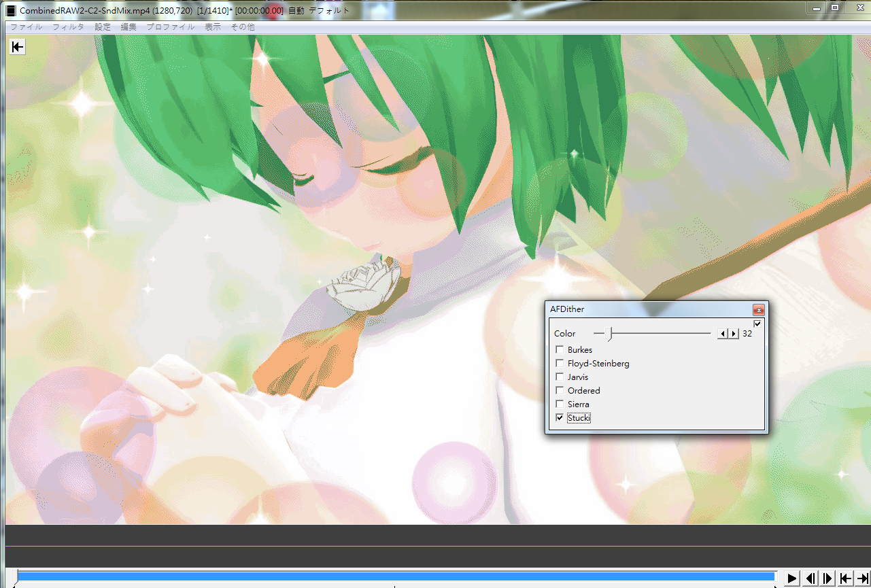The image size is (871, 588).
Task: Decrease Color value with left arrow
Action: pos(723,333)
